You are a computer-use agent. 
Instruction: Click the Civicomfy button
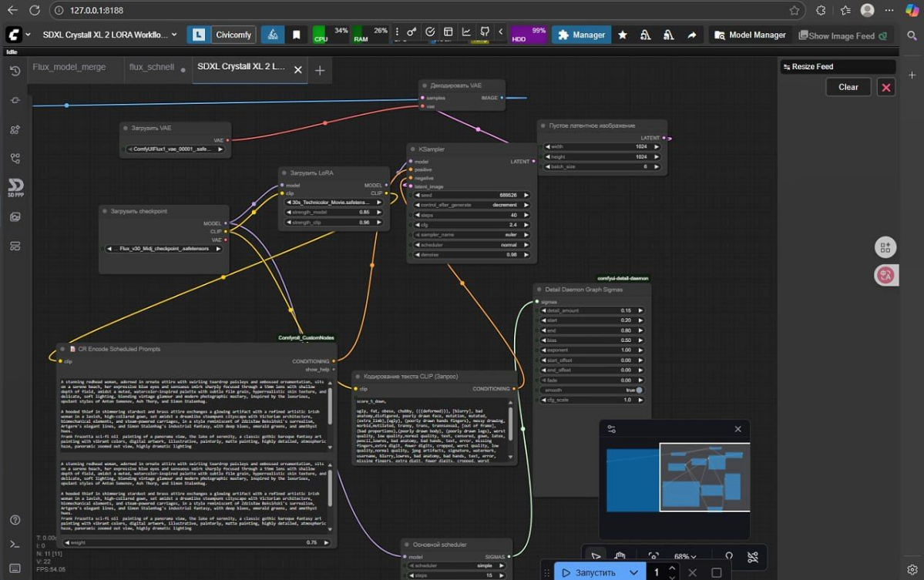pos(234,35)
